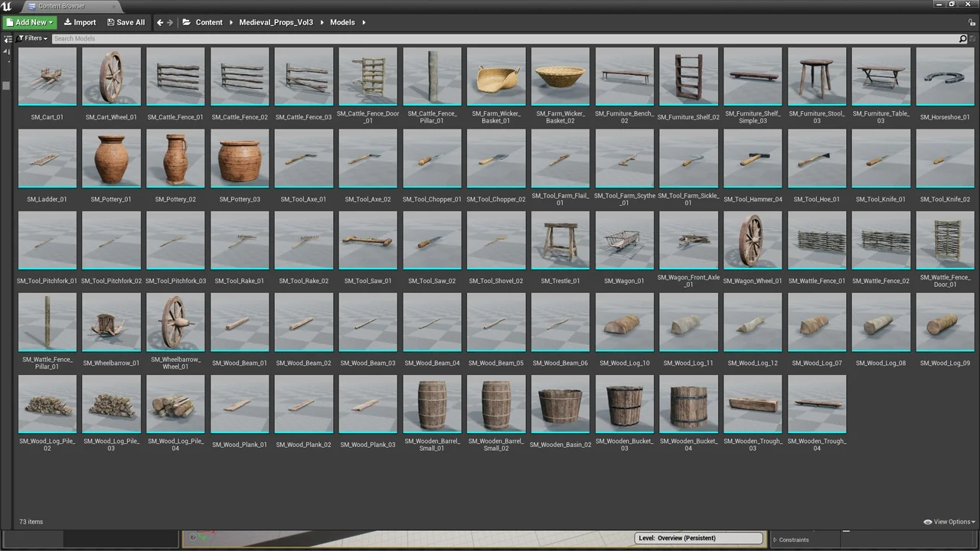Click the folder icon beside Content path
This screenshot has height=551, width=980.
point(187,22)
